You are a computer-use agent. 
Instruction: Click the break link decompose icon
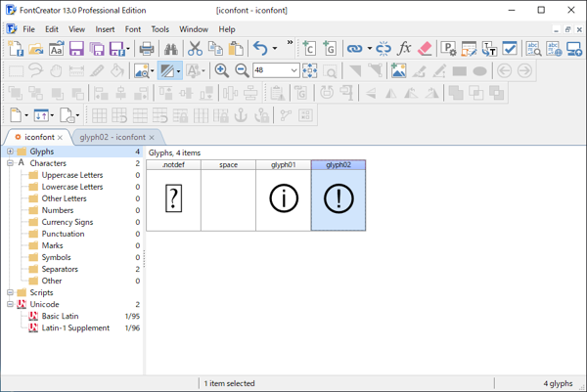coord(384,49)
